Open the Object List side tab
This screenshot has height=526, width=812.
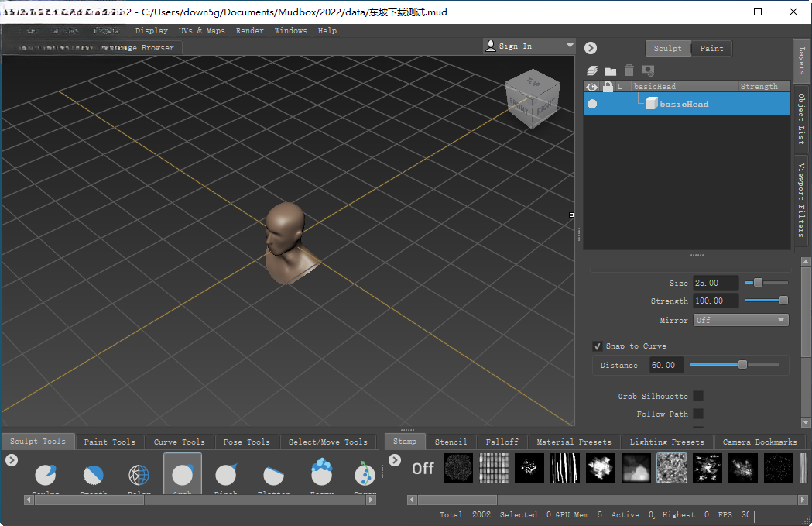801,119
